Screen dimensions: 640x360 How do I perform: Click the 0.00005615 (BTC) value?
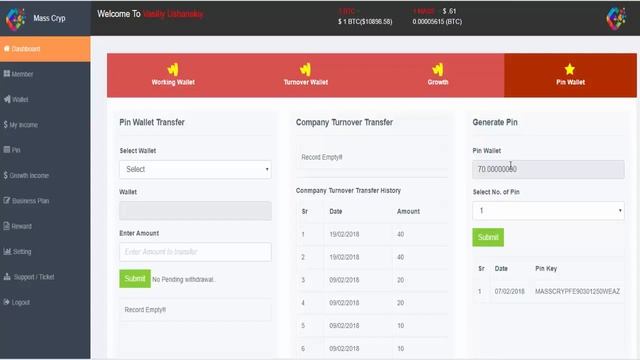[437, 22]
